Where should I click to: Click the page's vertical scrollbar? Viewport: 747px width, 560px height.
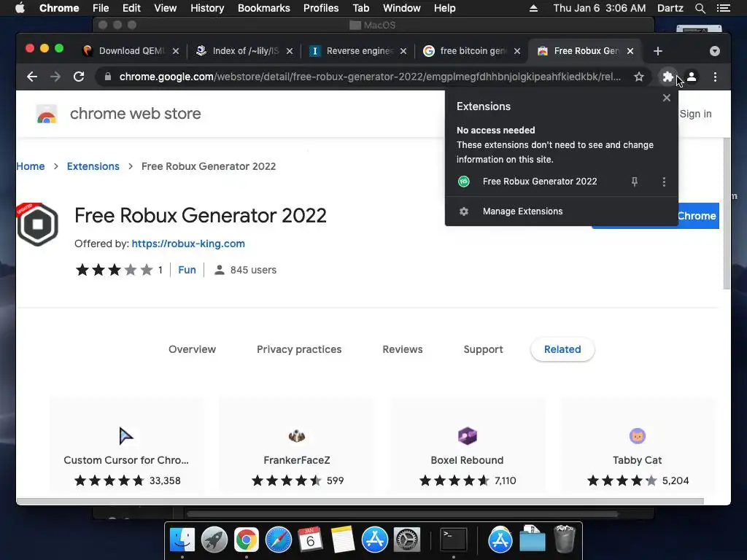(x=727, y=214)
